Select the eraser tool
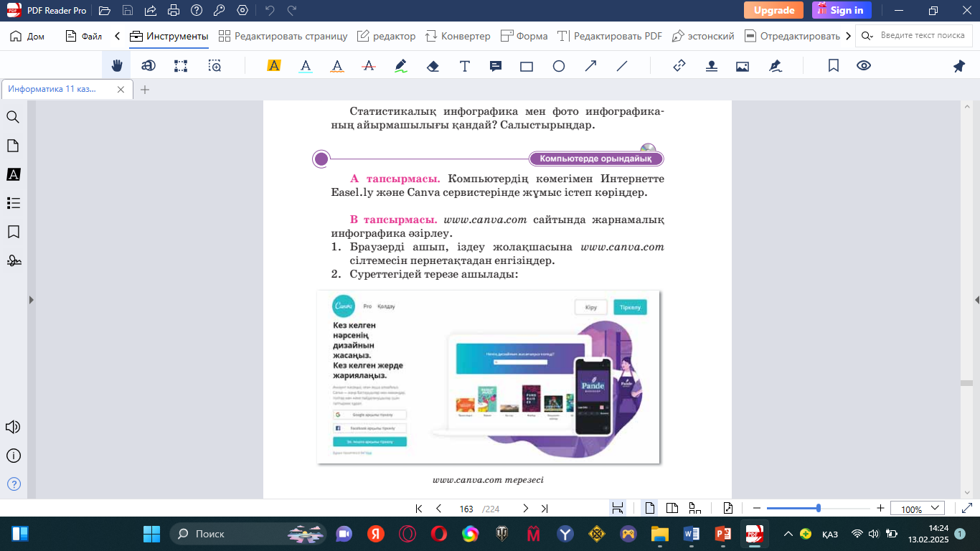The width and height of the screenshot is (980, 551). click(433, 66)
